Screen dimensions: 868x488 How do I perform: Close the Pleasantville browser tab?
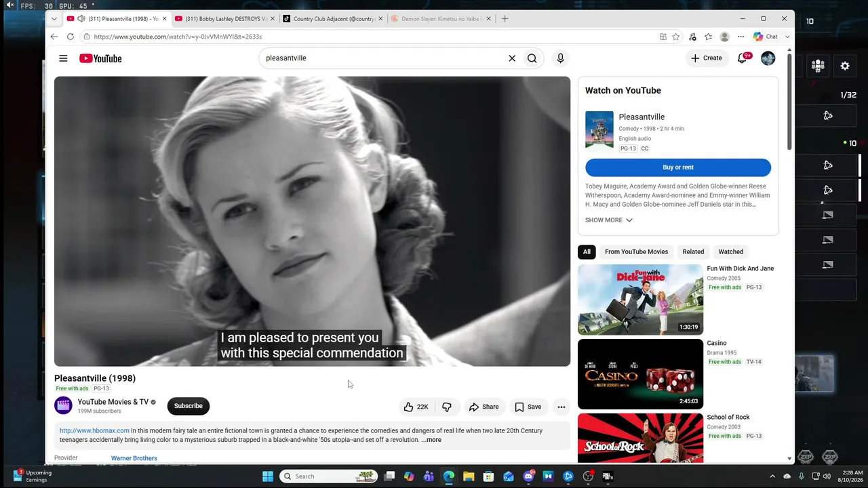coord(164,19)
